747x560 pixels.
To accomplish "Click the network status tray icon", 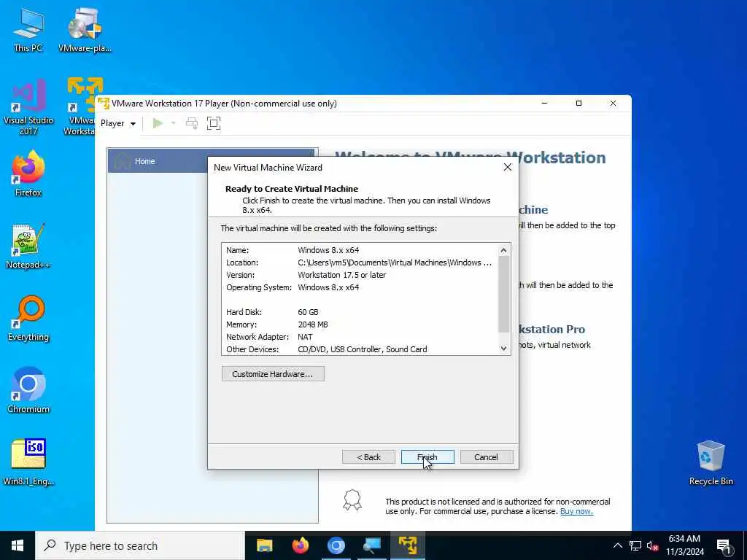I will coord(635,545).
